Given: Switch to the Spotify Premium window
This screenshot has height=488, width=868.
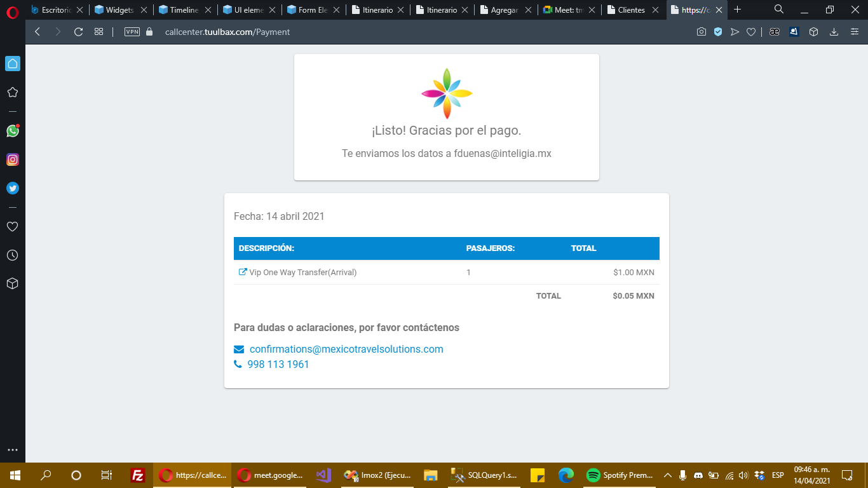Looking at the screenshot, I should tap(620, 475).
